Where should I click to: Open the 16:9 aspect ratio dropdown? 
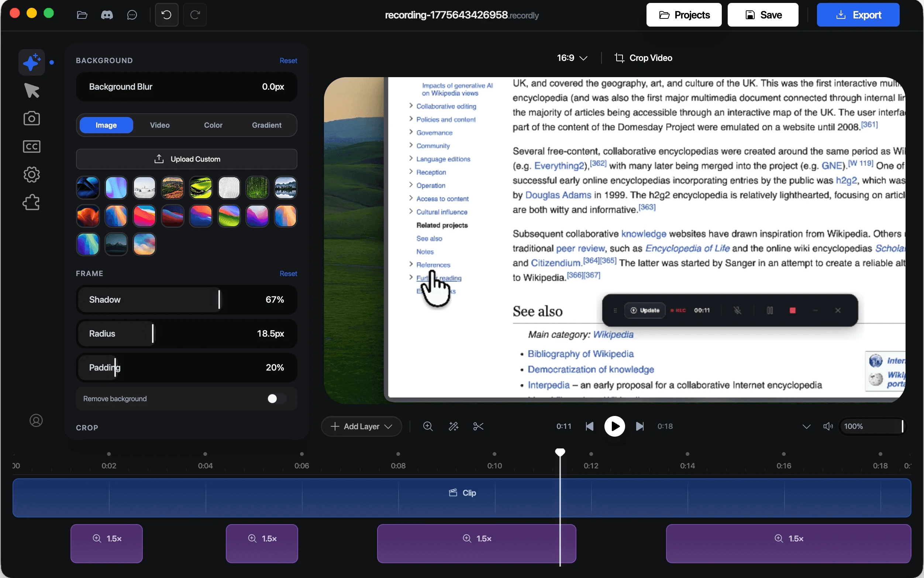pos(572,58)
